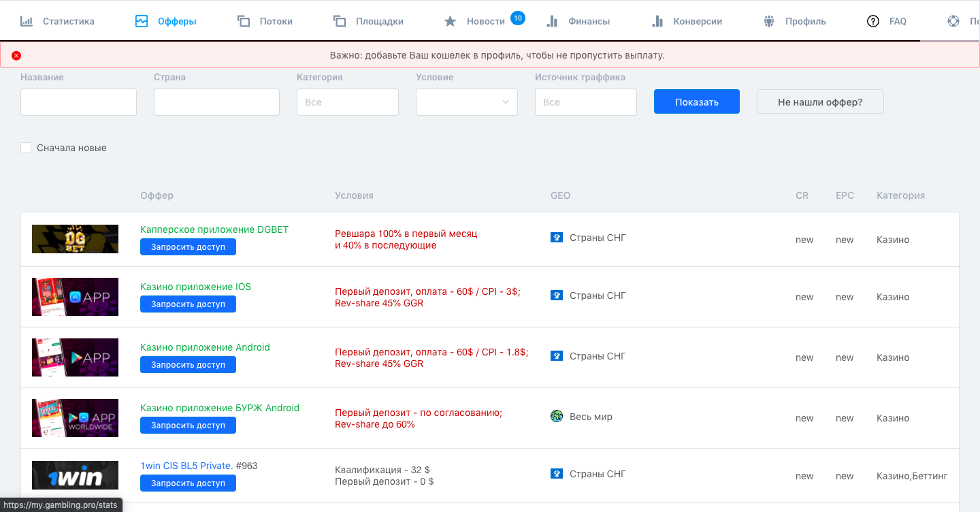Request access to 1win CIS BL5 Private

click(x=188, y=483)
